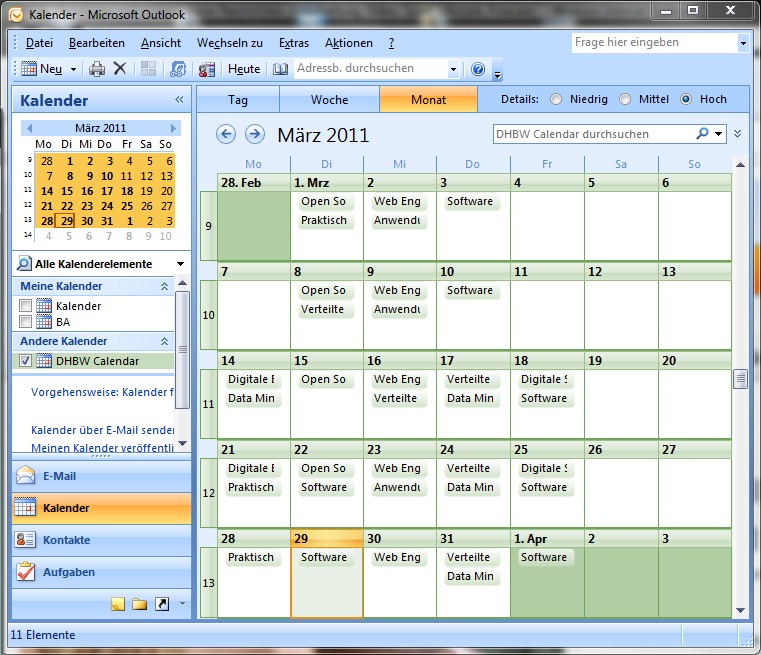The image size is (761, 655).
Task: Jump to today with the Heute button
Action: tap(244, 69)
